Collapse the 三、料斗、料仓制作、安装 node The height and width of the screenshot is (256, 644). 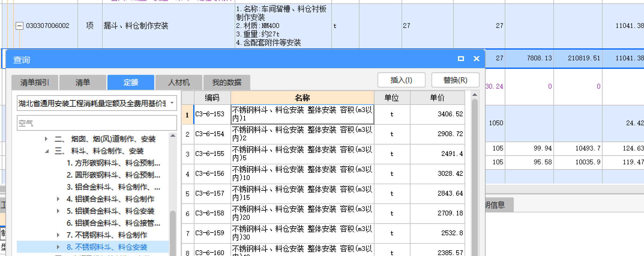point(47,151)
